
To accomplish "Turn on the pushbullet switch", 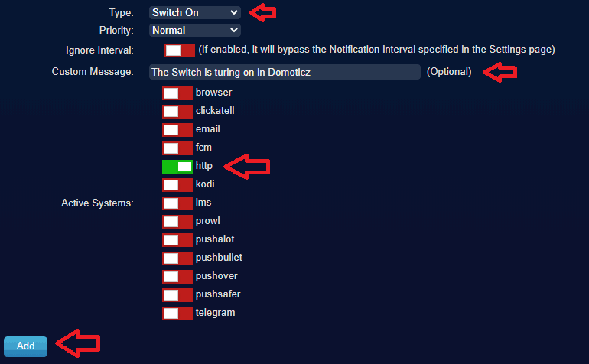I will pyautogui.click(x=177, y=258).
